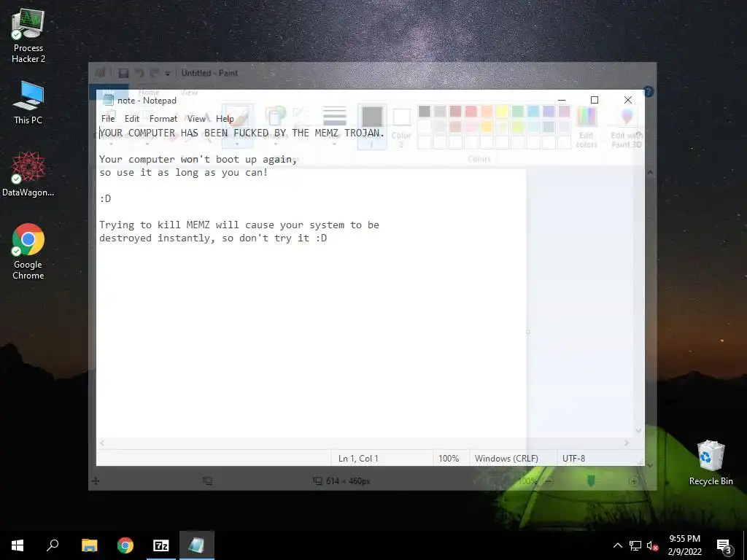Click the Ln 1, Col 1 status text
This screenshot has height=560, width=747.
click(358, 458)
